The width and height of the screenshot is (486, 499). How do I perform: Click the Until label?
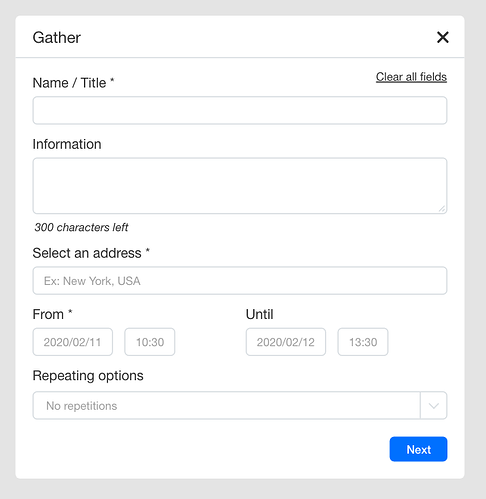[x=260, y=314]
